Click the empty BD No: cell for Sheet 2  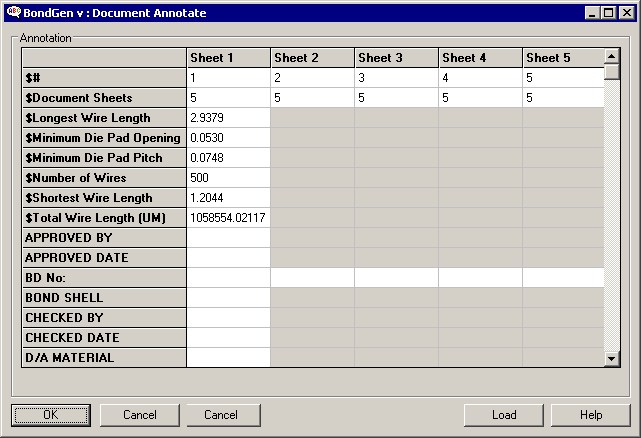click(312, 278)
